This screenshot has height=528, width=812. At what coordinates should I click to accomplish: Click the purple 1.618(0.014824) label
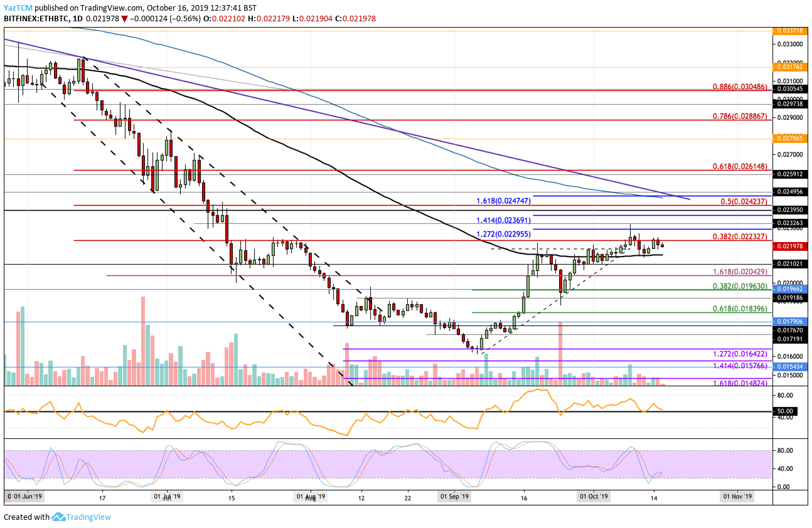pos(741,382)
